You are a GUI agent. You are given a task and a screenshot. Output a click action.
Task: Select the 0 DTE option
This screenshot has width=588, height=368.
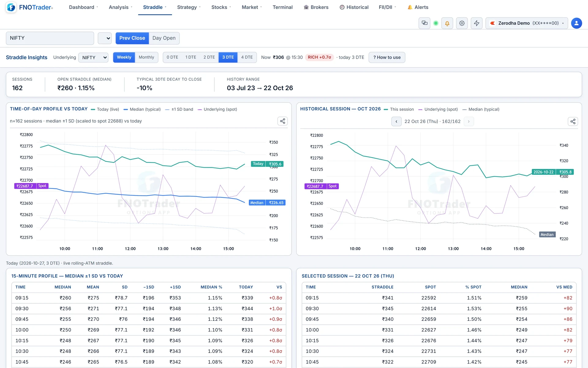pyautogui.click(x=172, y=57)
